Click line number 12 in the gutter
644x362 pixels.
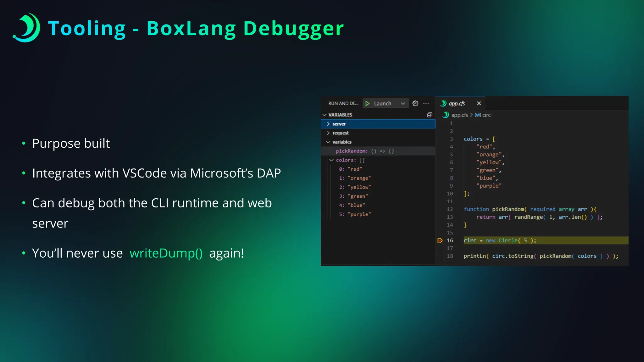coord(450,209)
